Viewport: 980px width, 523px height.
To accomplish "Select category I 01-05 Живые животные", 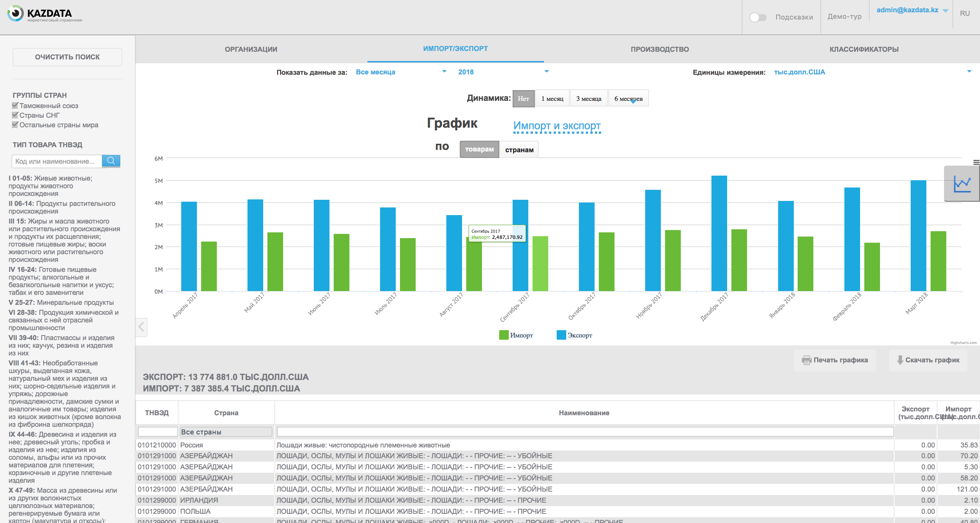I will [x=51, y=186].
